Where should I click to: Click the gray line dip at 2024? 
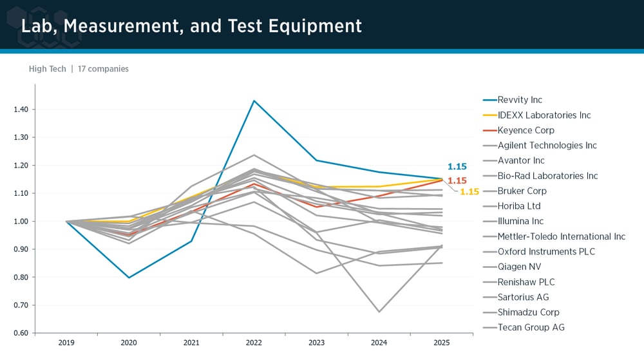(x=379, y=312)
